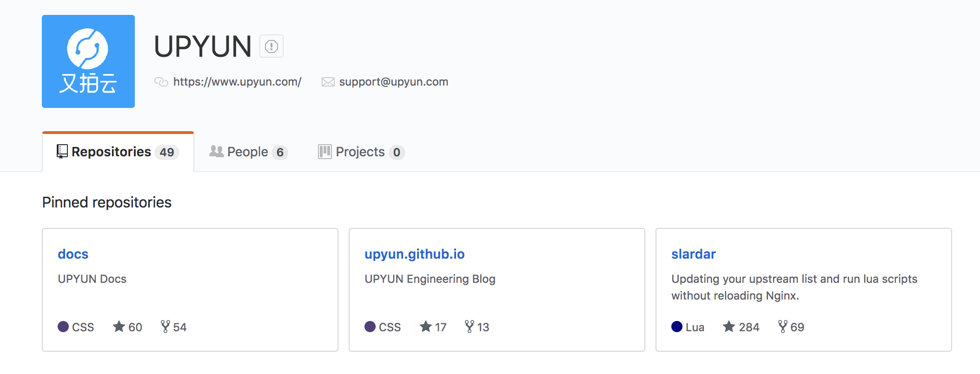Open the Projects tab
The height and width of the screenshot is (374, 980).
tap(361, 152)
